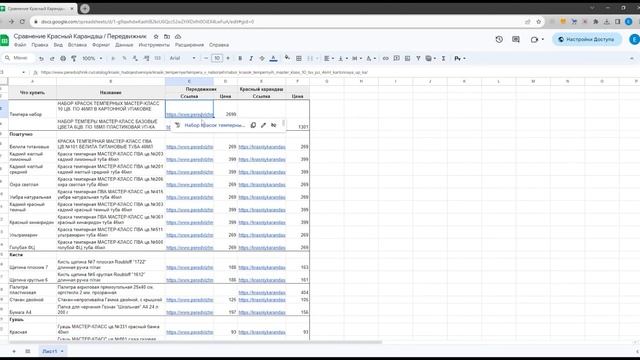This screenshot has width=640, height=360.
Task: Toggle italic formatting
Action: pos(251,58)
